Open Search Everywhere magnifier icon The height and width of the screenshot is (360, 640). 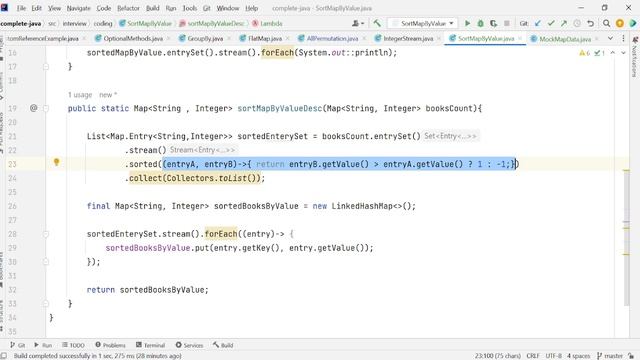(607, 23)
